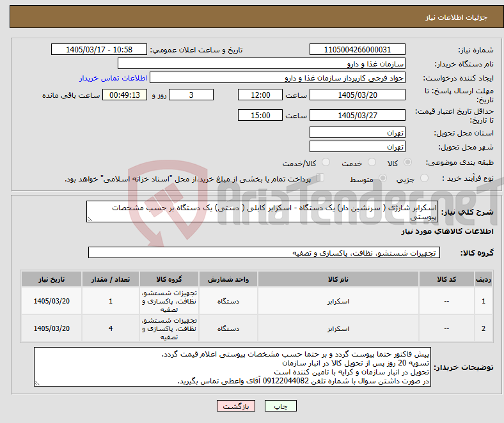Select the کالا/خدمت radio button
The width and height of the screenshot is (504, 423).
pyautogui.click(x=326, y=162)
